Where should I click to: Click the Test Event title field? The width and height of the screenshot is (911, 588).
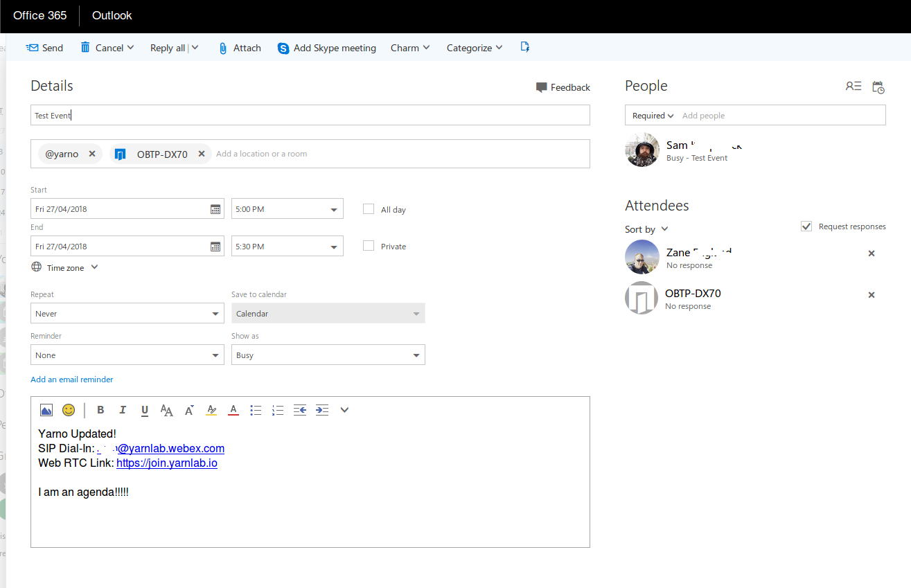[x=310, y=115]
